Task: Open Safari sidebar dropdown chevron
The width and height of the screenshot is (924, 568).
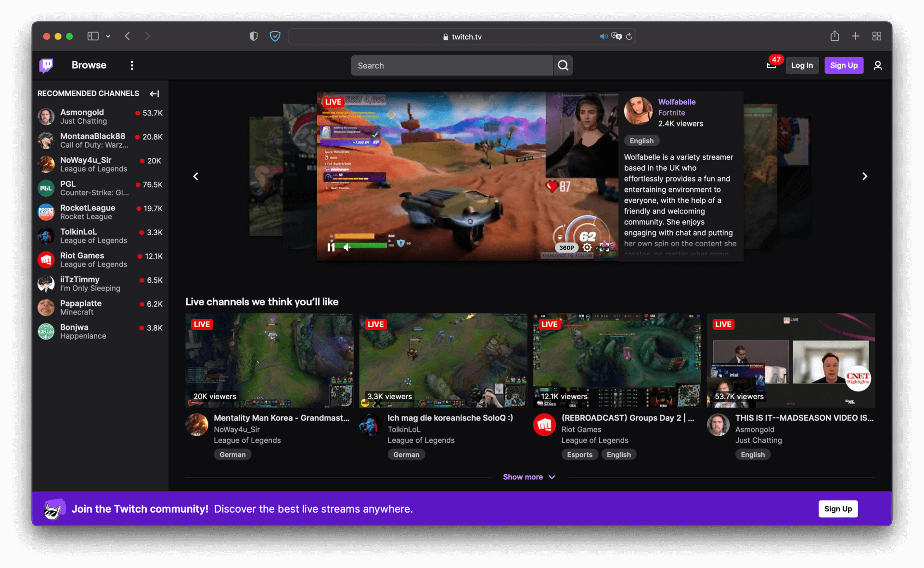Action: tap(108, 36)
